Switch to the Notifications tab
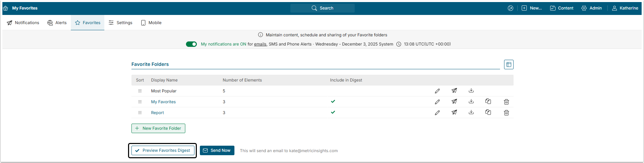 tap(23, 23)
